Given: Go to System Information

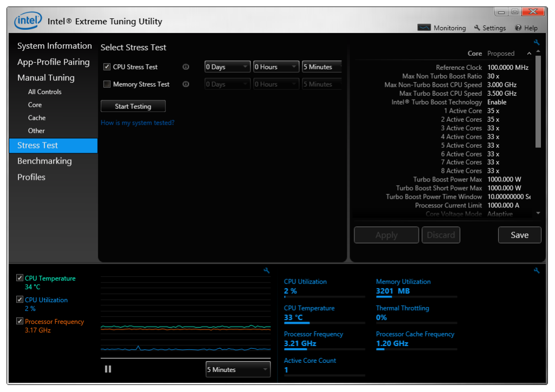Looking at the screenshot, I should pyautogui.click(x=54, y=46).
